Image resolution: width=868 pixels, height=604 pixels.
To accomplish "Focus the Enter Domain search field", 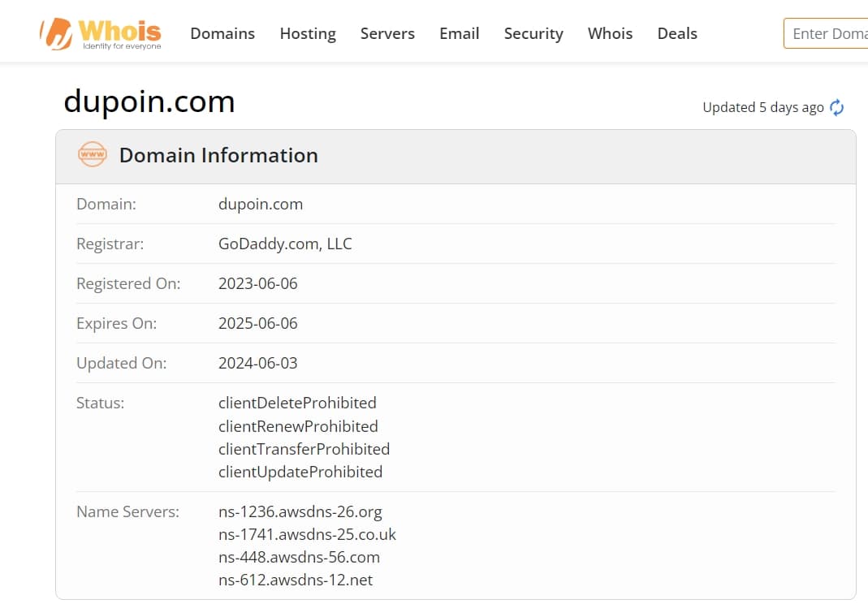I will pos(826,34).
